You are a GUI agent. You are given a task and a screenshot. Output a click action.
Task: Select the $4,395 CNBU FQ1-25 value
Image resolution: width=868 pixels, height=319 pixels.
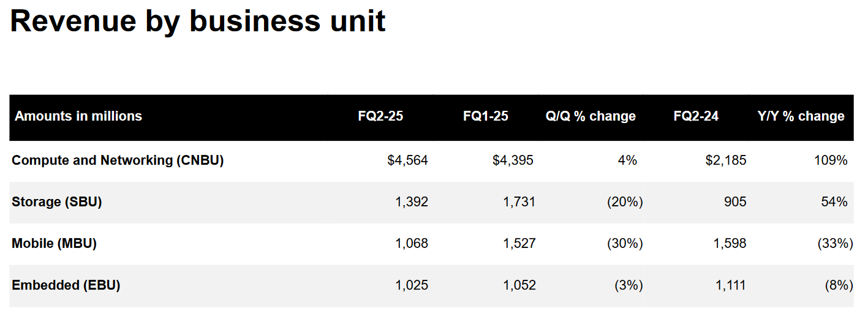coord(513,161)
